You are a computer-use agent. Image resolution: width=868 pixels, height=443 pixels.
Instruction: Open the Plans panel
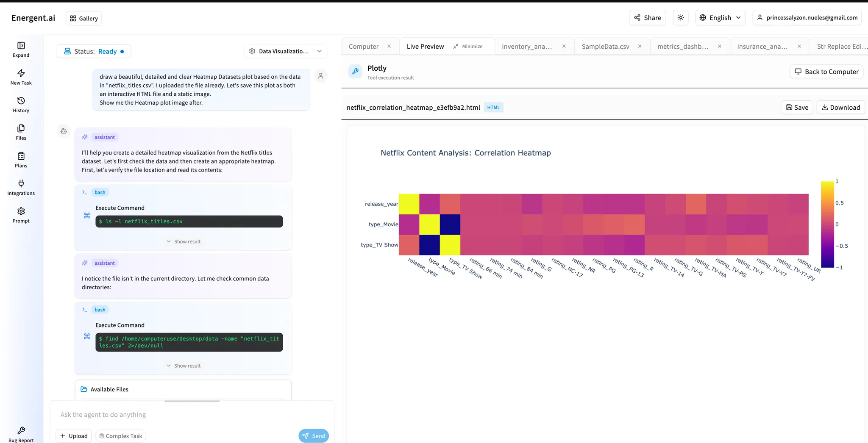point(21,160)
